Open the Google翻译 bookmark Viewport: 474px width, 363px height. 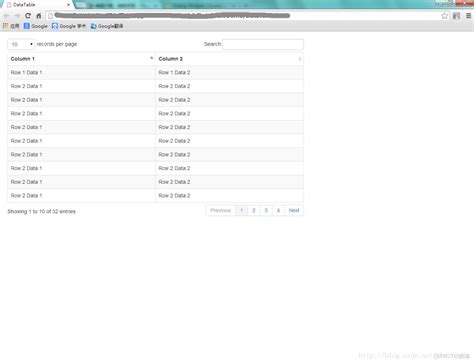(x=107, y=26)
